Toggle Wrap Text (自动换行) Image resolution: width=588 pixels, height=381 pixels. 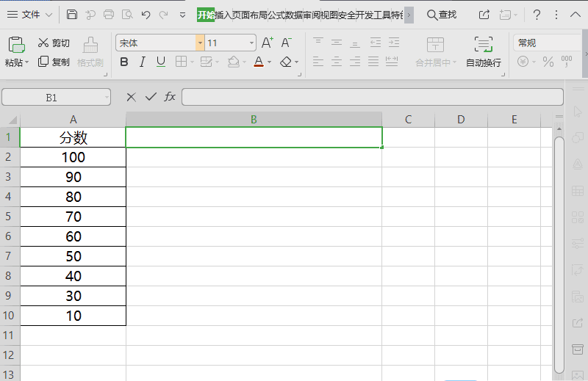click(484, 52)
